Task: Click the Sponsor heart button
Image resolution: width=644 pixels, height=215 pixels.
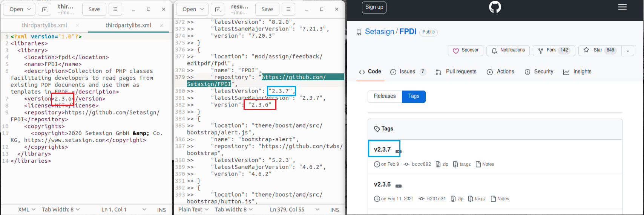Action: click(x=465, y=50)
